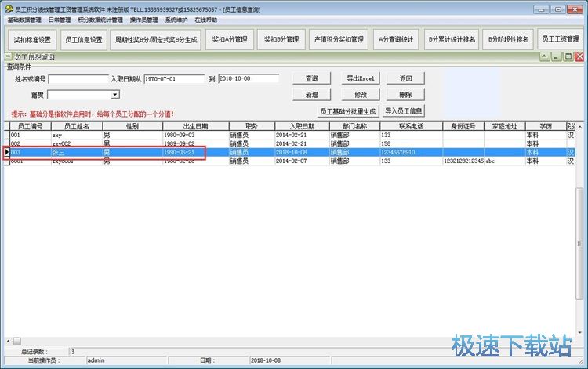Click the application icon in the title bar
The height and width of the screenshot is (369, 588).
pos(9,9)
